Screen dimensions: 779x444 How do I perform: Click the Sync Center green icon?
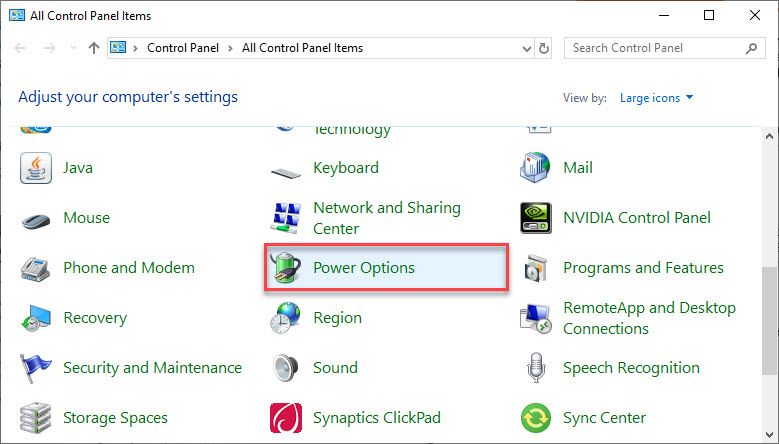[x=536, y=418]
